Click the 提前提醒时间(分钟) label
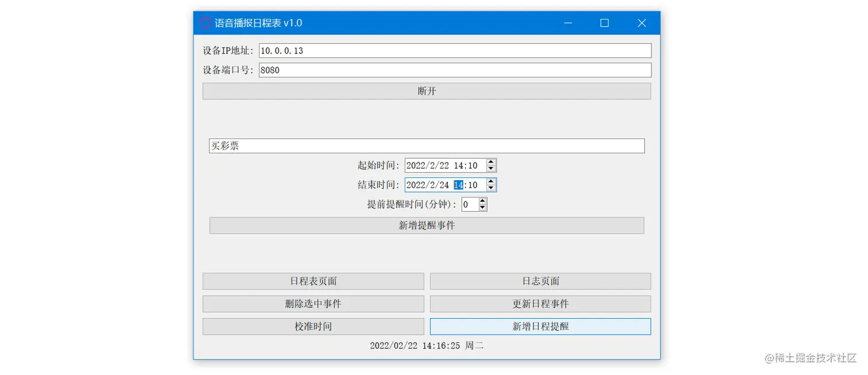 [x=412, y=204]
